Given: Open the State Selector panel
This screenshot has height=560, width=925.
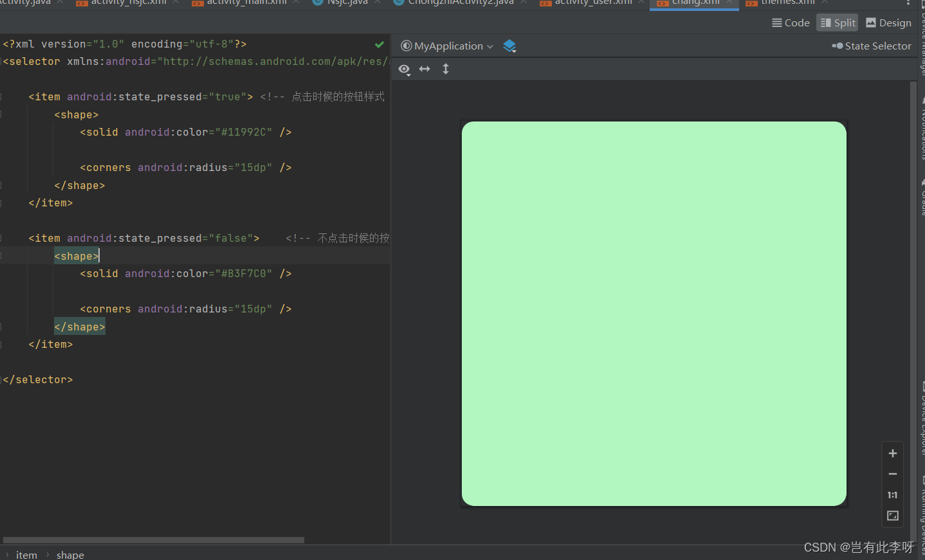Looking at the screenshot, I should click(872, 46).
